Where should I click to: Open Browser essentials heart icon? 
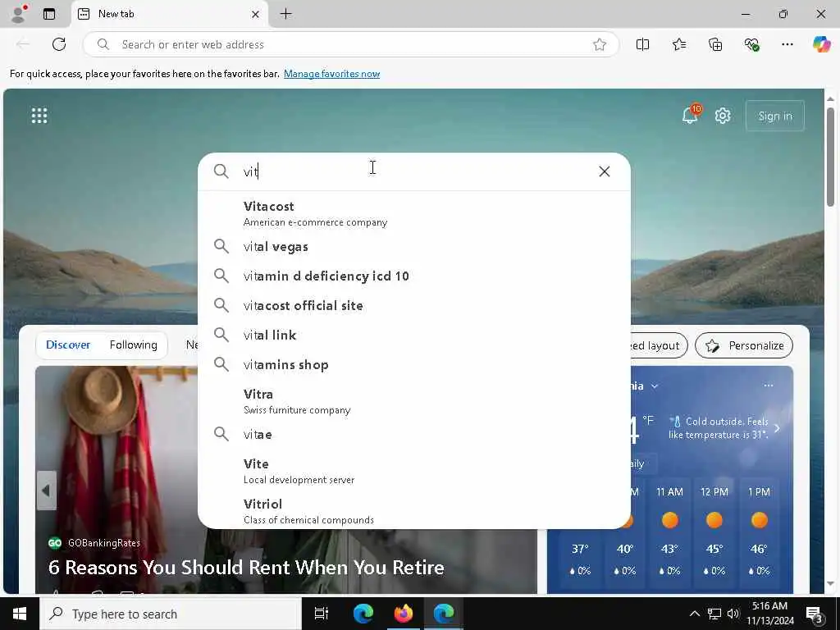[x=751, y=44]
